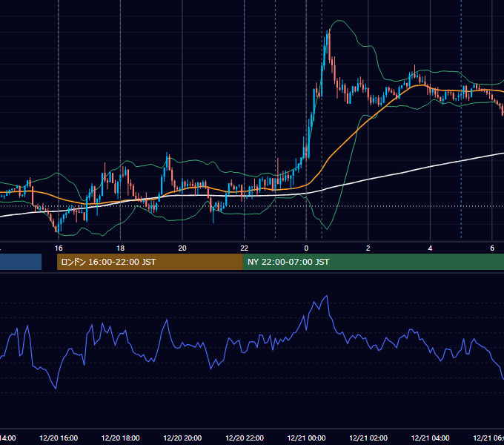Click the 12/20 20:00 date label

pyautogui.click(x=182, y=438)
